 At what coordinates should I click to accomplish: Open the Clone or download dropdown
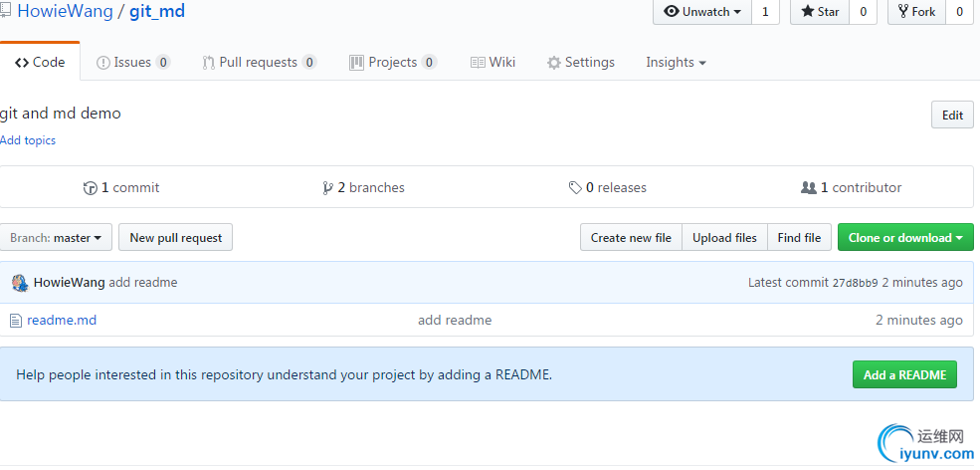tap(905, 238)
